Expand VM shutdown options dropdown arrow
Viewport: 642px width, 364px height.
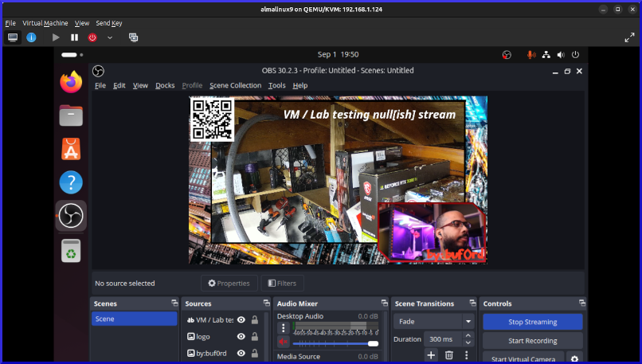click(x=110, y=37)
